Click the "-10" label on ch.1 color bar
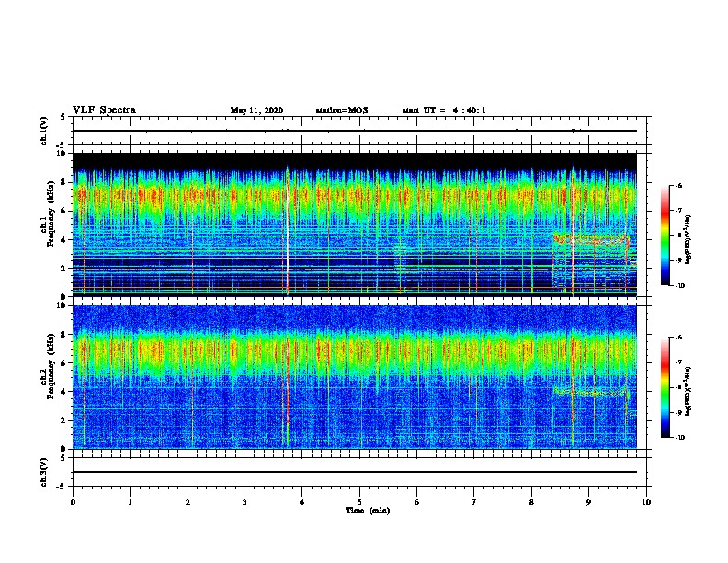The height and width of the screenshot is (563, 728). click(680, 286)
